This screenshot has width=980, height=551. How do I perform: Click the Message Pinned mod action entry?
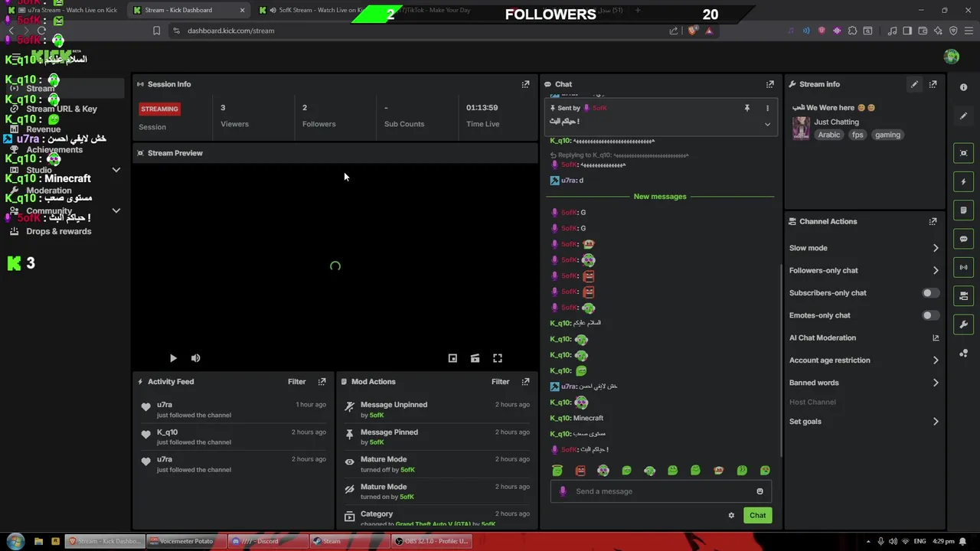pyautogui.click(x=436, y=437)
